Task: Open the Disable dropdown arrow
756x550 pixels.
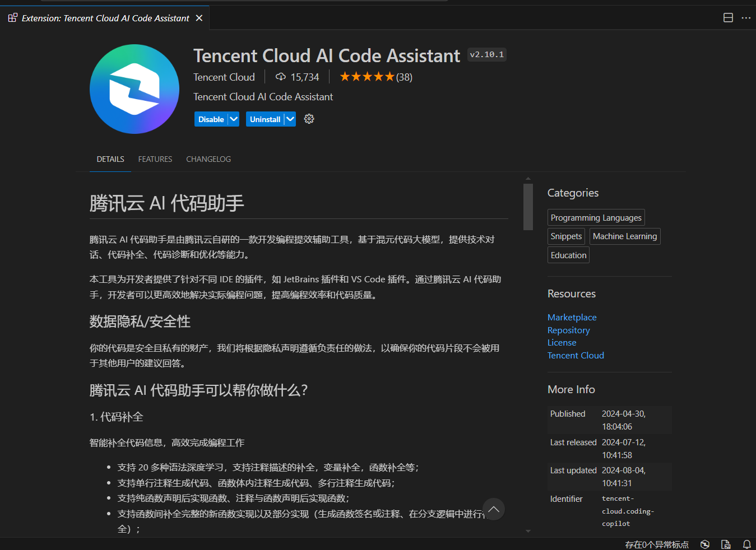Action: (x=234, y=119)
